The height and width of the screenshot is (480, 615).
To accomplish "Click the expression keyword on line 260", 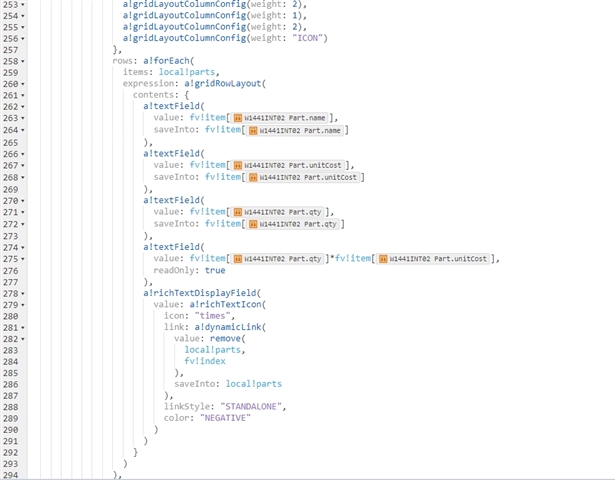I will pyautogui.click(x=148, y=84).
